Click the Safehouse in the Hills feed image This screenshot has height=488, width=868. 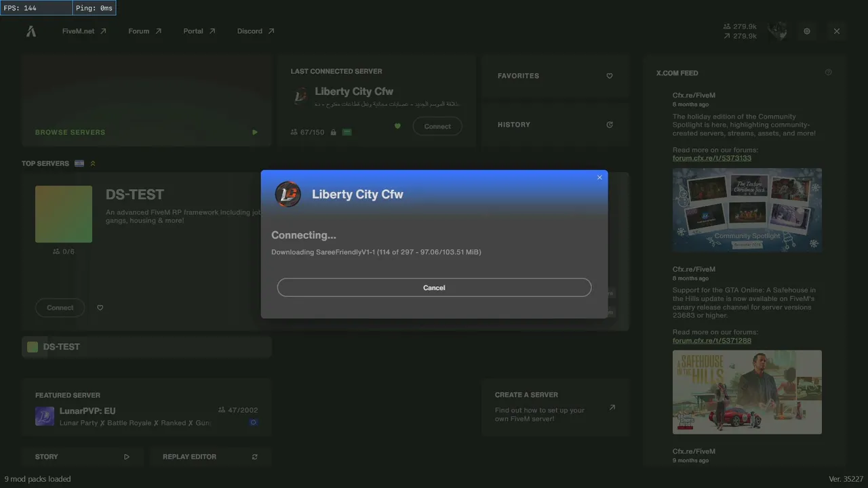tap(747, 392)
